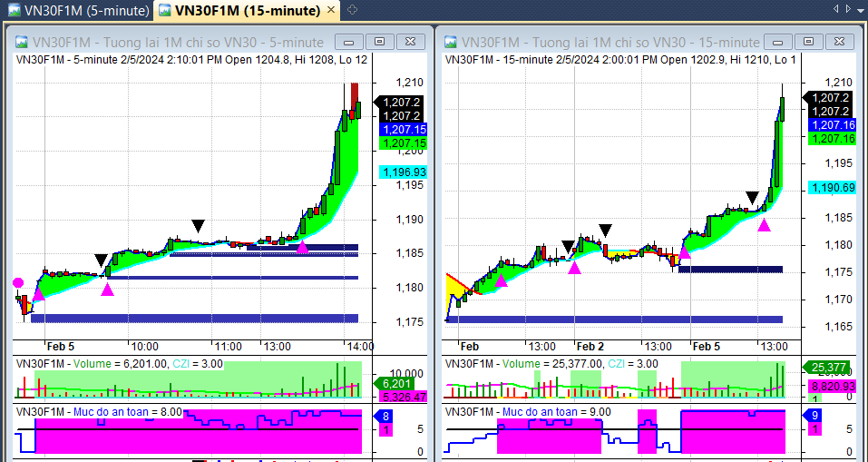Open the 15-minute chart window system icon

[449, 42]
